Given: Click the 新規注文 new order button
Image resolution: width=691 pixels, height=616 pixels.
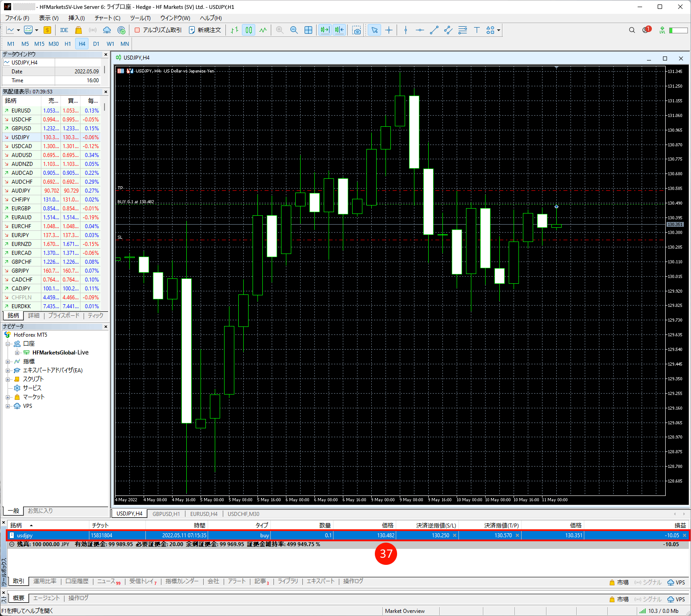Looking at the screenshot, I should (205, 30).
